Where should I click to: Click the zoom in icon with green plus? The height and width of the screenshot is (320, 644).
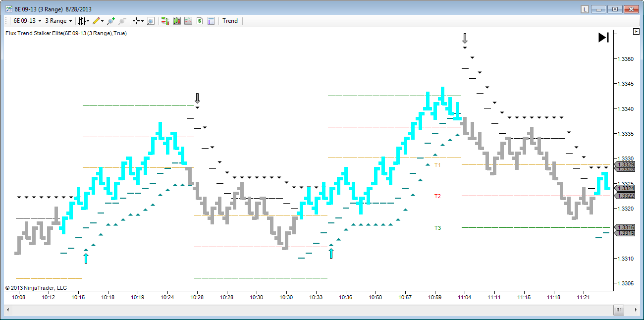point(111,21)
